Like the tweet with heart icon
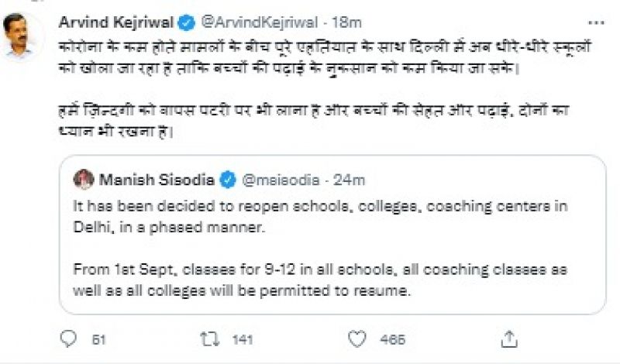Screen dimensions: 620x364 pos(357,339)
